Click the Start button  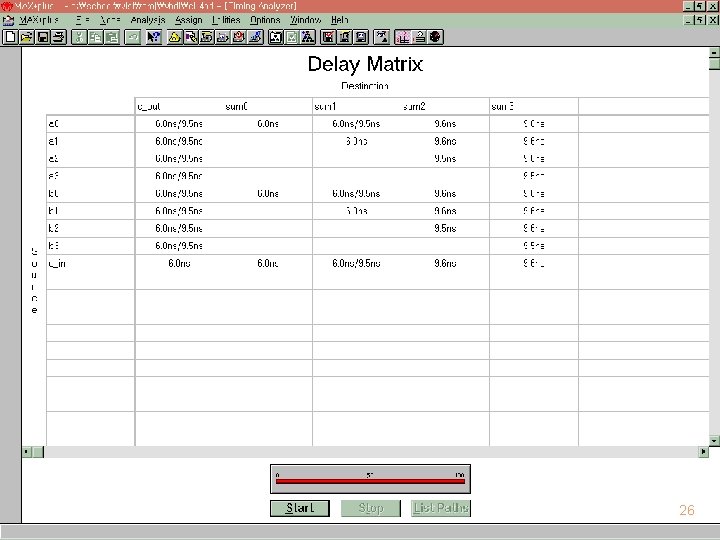click(300, 508)
